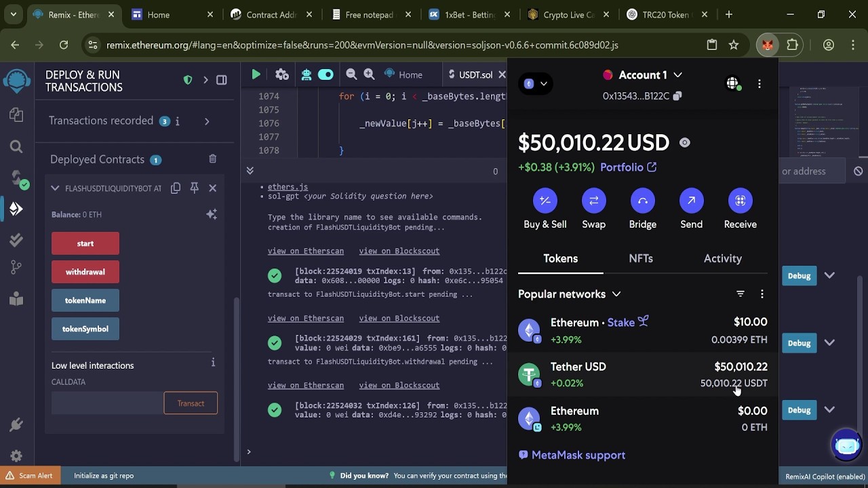Remove the FLASHUSDTLIQUIDITYBOT deployed contract

coord(212,188)
